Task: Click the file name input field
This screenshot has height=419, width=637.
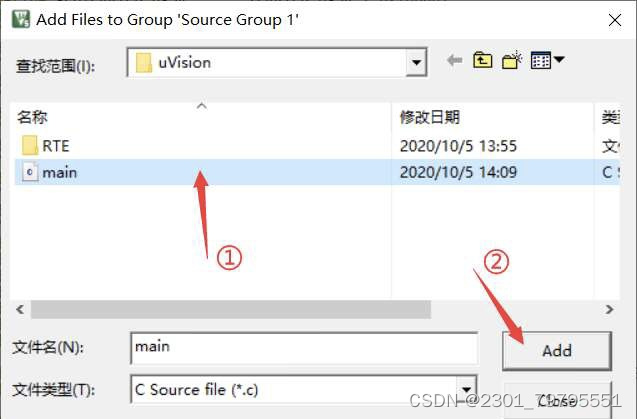Action: click(x=304, y=348)
